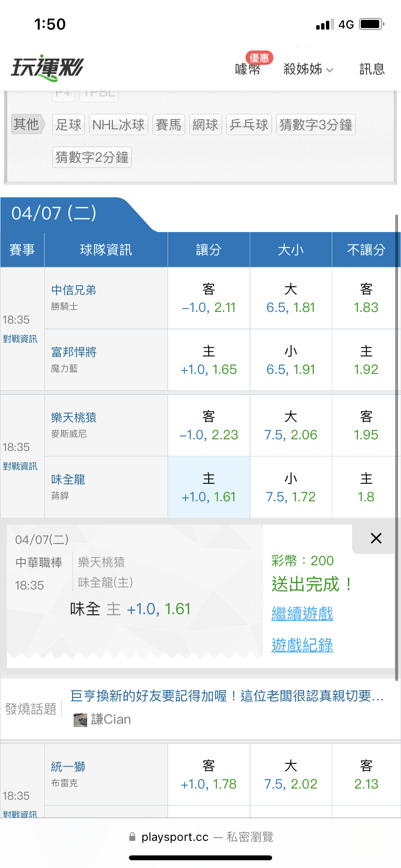Switch to 網球 category
Image resolution: width=401 pixels, height=868 pixels.
coord(205,124)
